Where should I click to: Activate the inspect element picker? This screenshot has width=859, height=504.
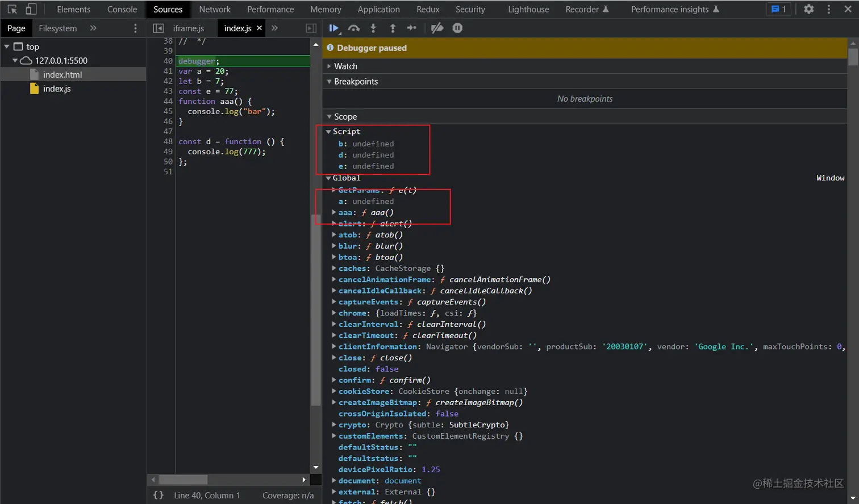click(12, 9)
